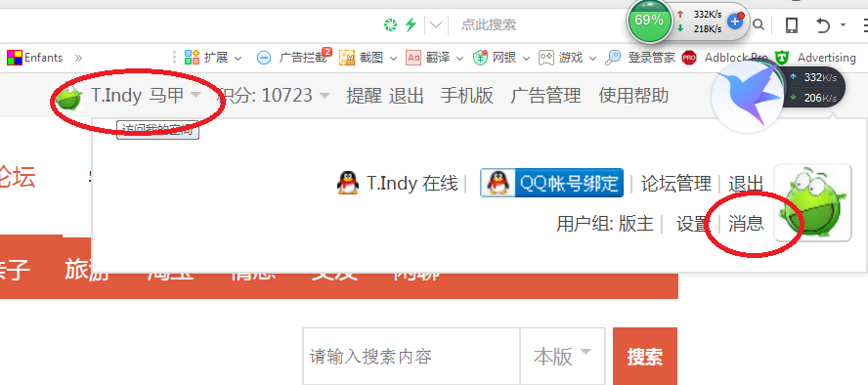Open 使用帮助 help page
The height and width of the screenshot is (385, 868).
coord(633,96)
